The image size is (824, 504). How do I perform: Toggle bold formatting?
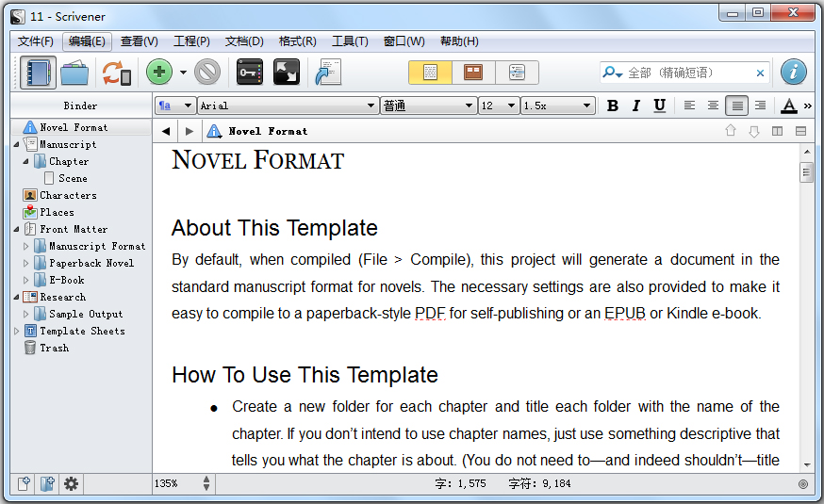[x=612, y=106]
